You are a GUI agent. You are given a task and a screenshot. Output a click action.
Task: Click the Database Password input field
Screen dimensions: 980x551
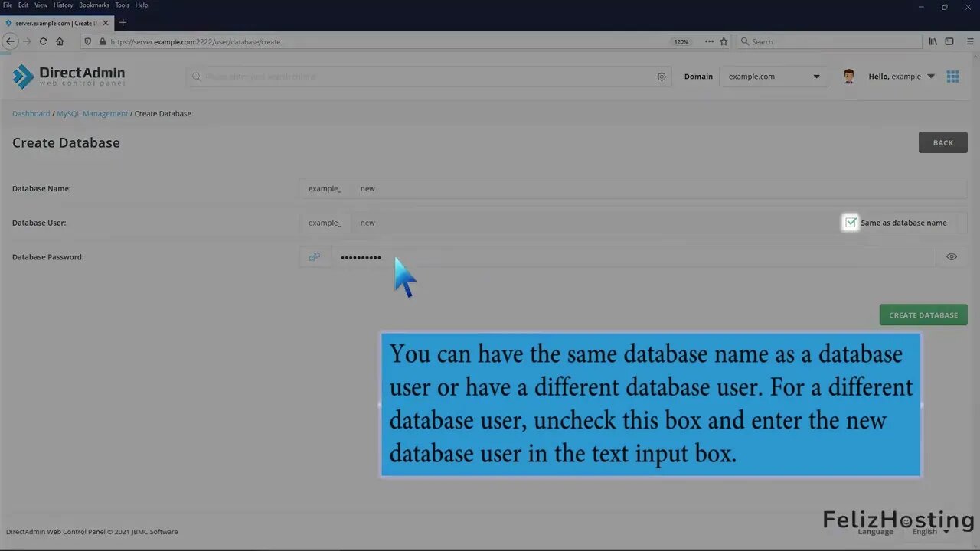pos(633,257)
